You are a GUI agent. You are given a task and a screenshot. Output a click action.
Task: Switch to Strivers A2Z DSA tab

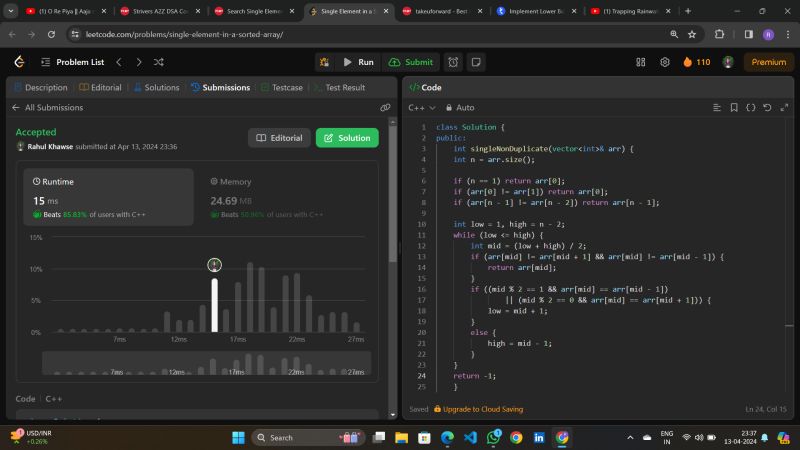(x=160, y=11)
